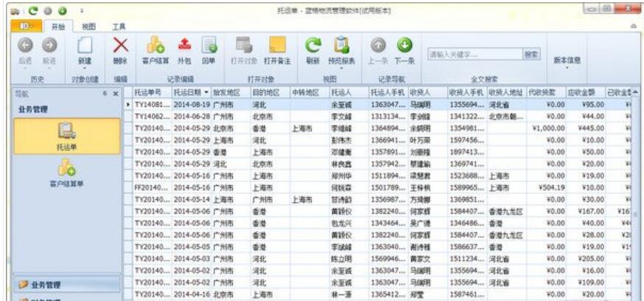This screenshot has height=301, width=644.
Task: Click the amount cell '¥445.00'
Action: coord(586,128)
